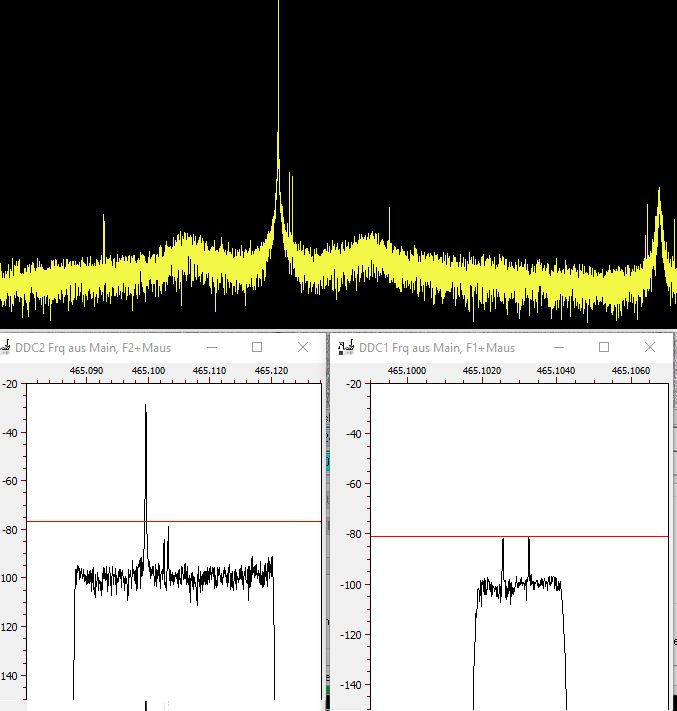Minimize the DDC1 Frq aus Main window
The width and height of the screenshot is (677, 711).
click(559, 347)
